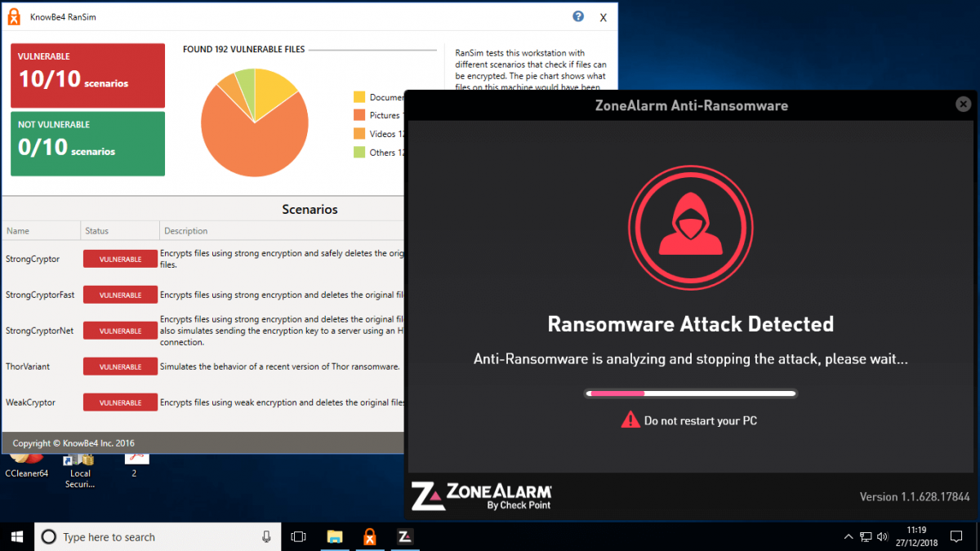Click the VULNERABLE badge for StrongCryptor

119,258
